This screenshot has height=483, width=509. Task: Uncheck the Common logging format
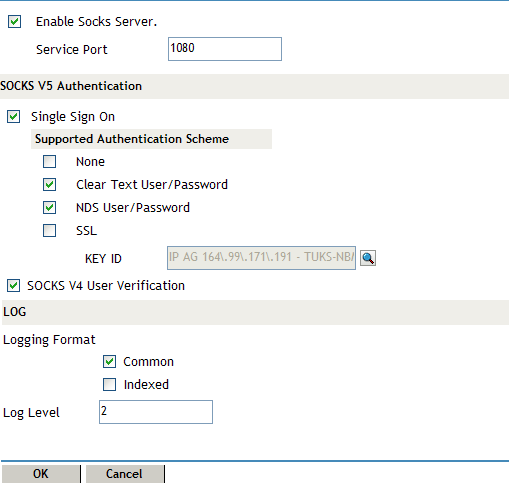[109, 362]
